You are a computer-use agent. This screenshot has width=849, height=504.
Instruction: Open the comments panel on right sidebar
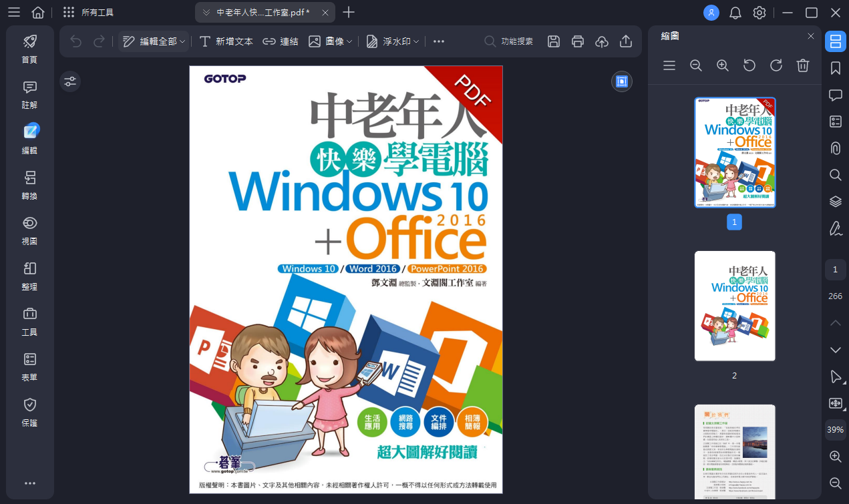coord(836,95)
